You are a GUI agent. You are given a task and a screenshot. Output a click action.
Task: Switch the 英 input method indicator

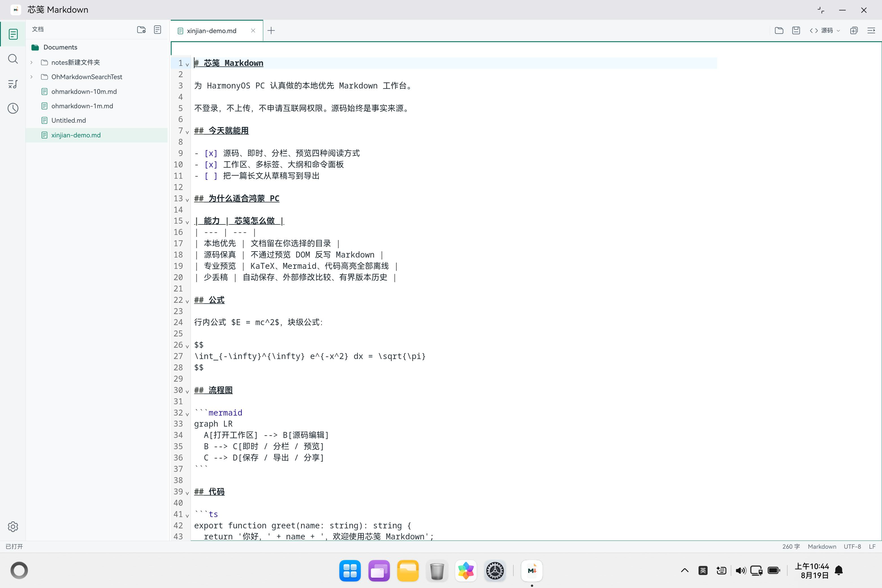pos(703,570)
